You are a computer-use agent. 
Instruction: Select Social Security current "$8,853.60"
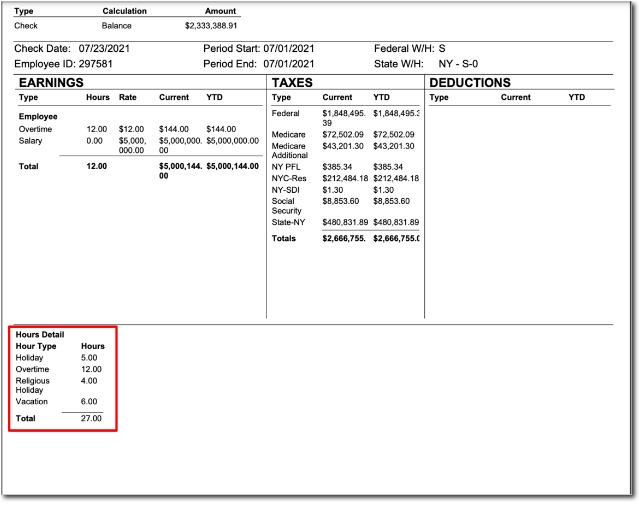point(341,201)
